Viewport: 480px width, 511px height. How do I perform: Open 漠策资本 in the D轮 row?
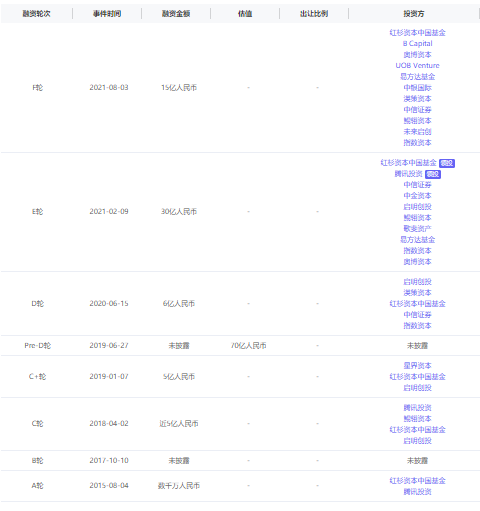pos(417,293)
